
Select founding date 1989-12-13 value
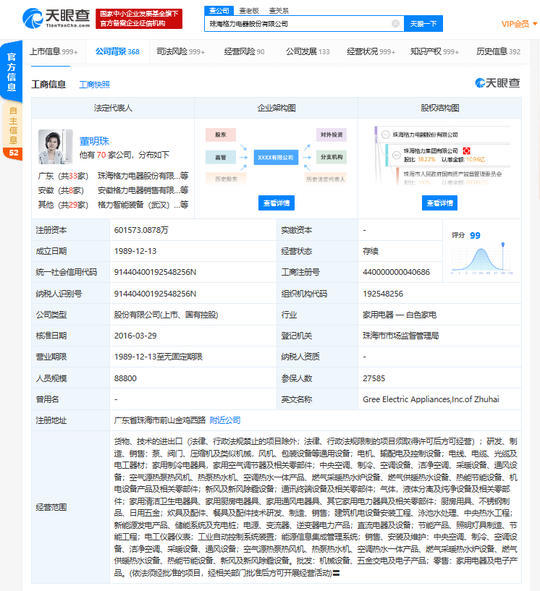coord(135,251)
